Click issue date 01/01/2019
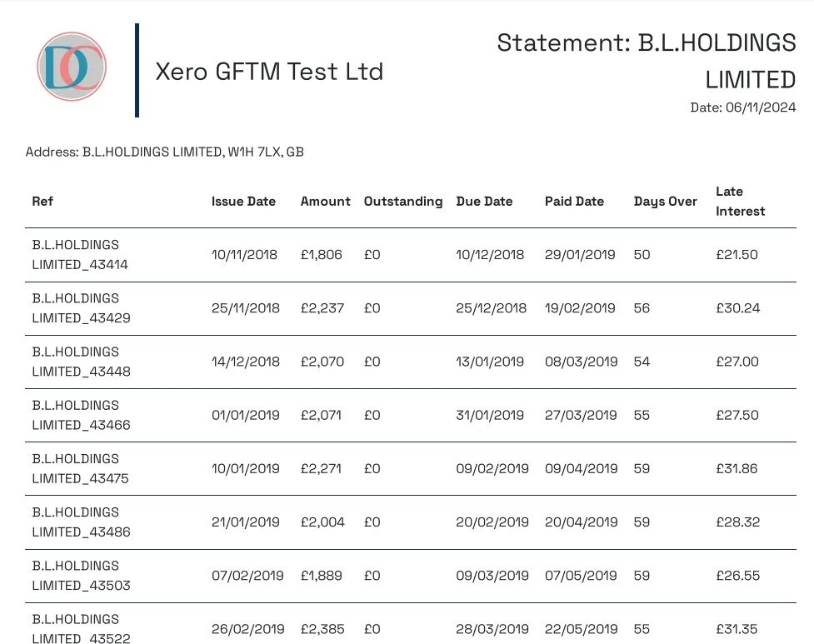Viewport: 814px width, 644px height. (246, 415)
